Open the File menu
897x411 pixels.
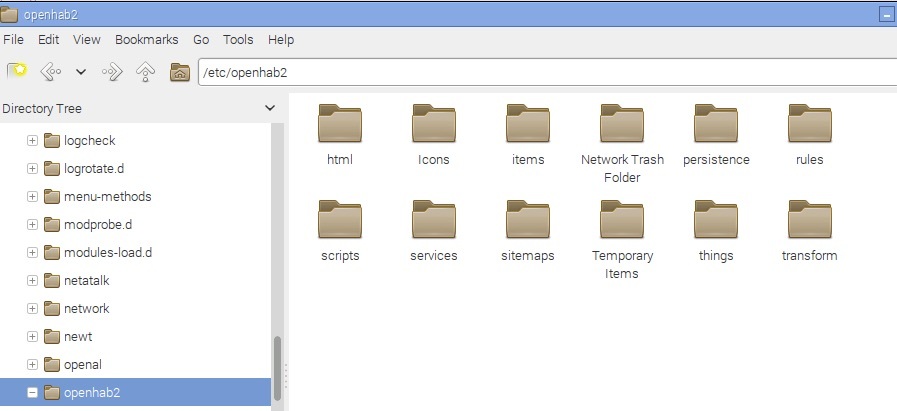13,39
